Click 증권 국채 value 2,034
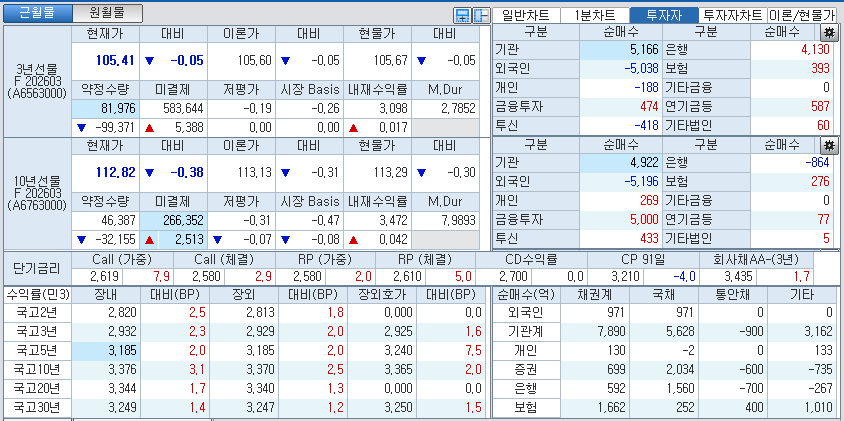This screenshot has width=844, height=421. coord(665,370)
